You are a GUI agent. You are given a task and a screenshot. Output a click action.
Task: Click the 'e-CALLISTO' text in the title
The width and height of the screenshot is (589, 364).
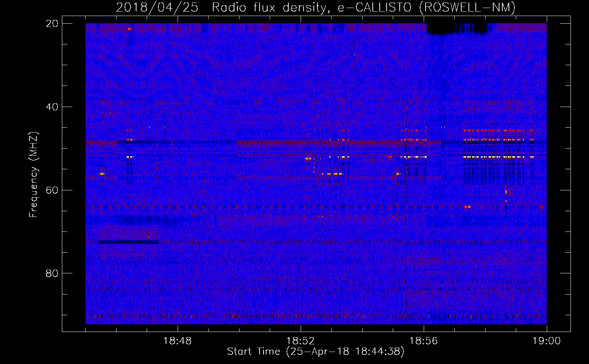(375, 7)
